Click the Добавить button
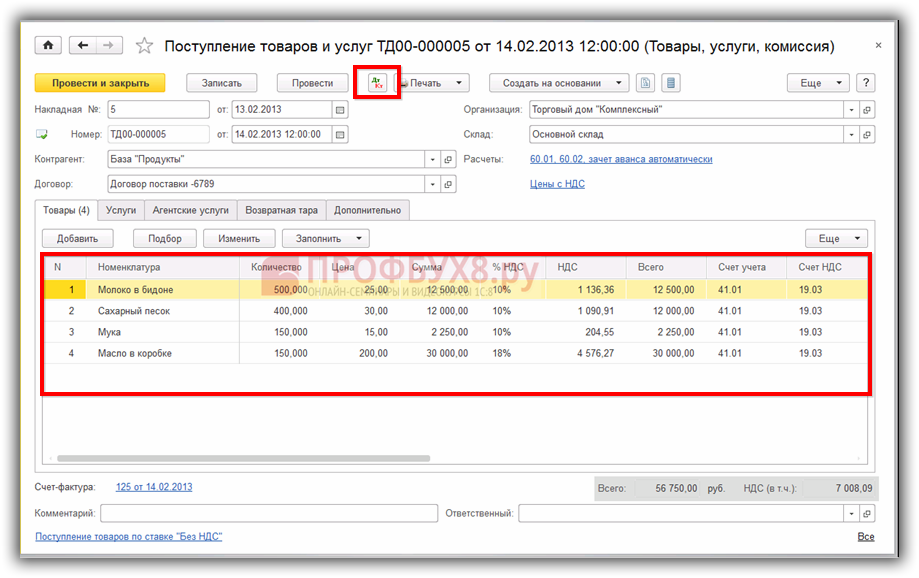Image resolution: width=919 pixels, height=578 pixels. click(x=78, y=239)
